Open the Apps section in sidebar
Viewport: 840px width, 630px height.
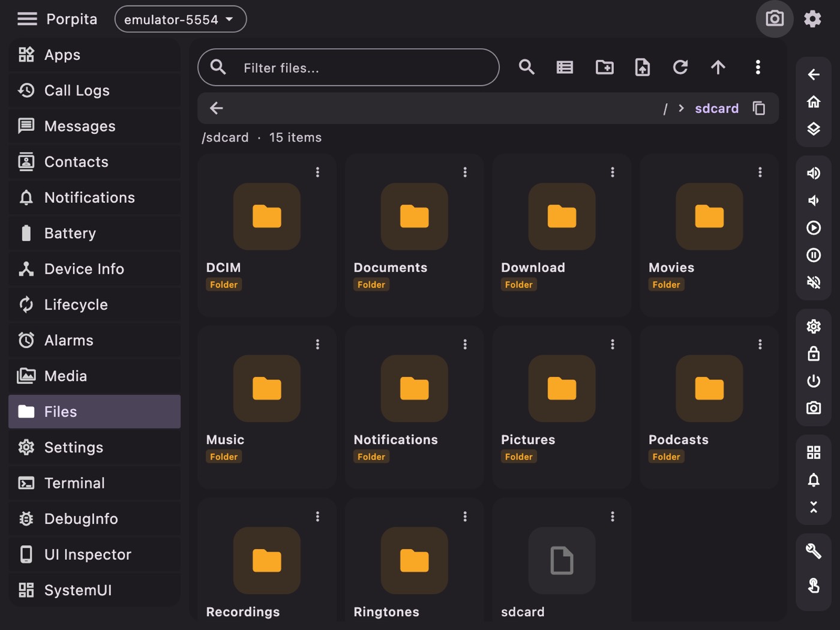94,55
